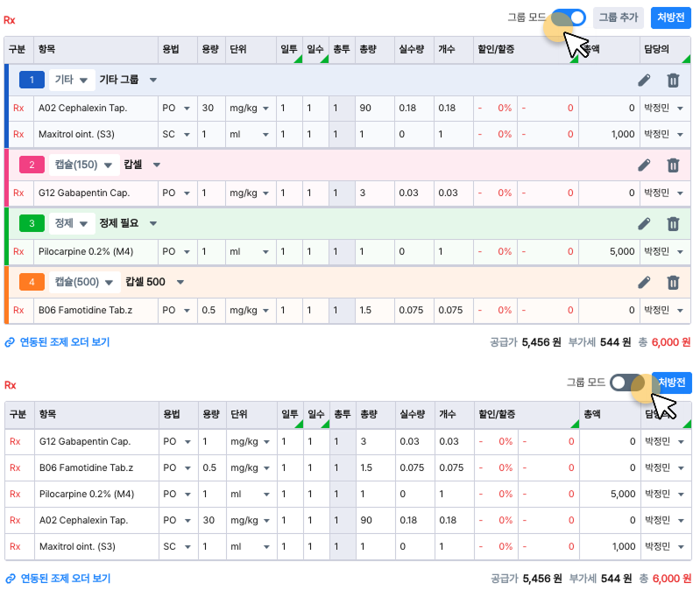Click the pink group badge numbered 2
The image size is (700, 597).
point(32,165)
